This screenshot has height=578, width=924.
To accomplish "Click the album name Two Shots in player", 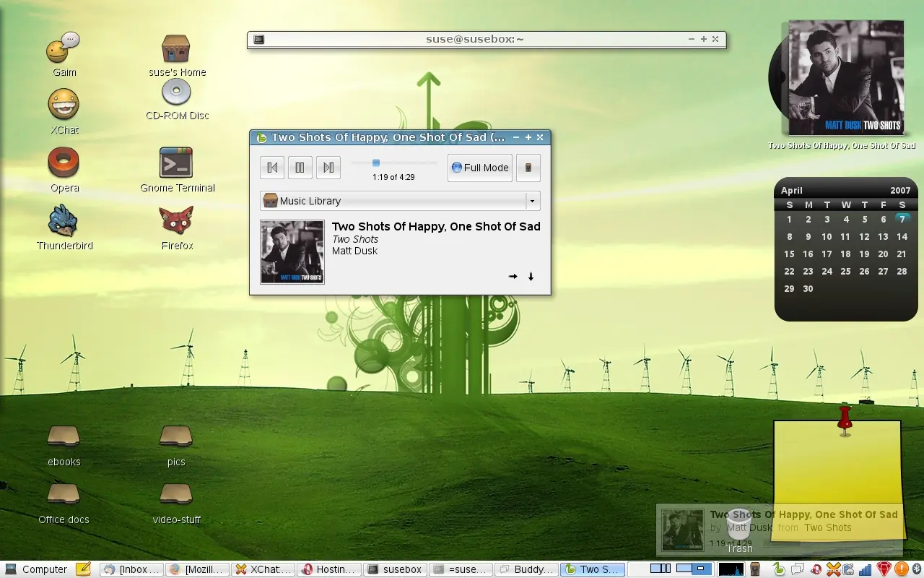I will tap(355, 239).
